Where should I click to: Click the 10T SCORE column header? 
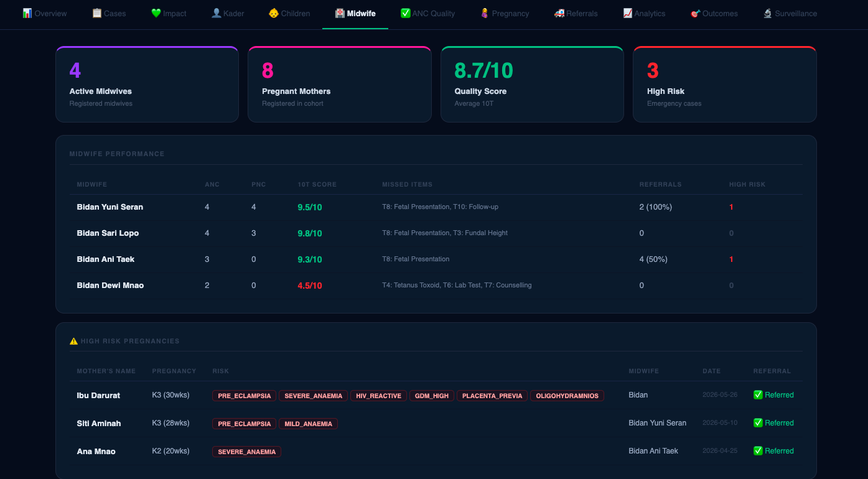317,185
